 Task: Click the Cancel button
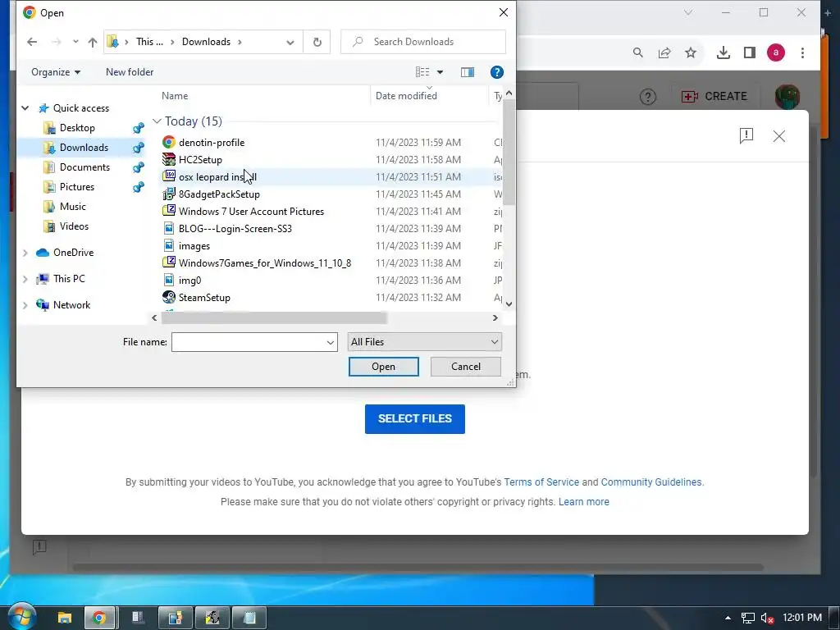(x=466, y=367)
